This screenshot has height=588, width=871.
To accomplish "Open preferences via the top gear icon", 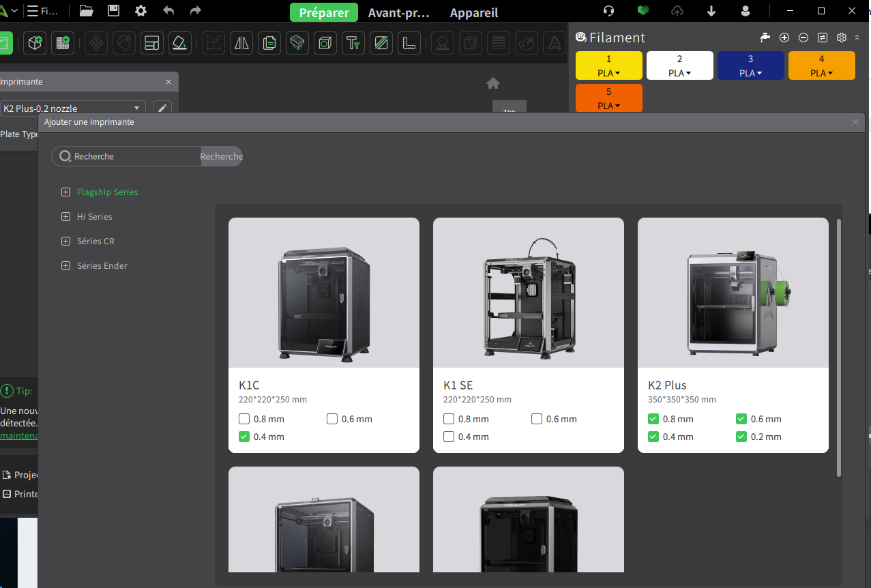I will (x=141, y=11).
